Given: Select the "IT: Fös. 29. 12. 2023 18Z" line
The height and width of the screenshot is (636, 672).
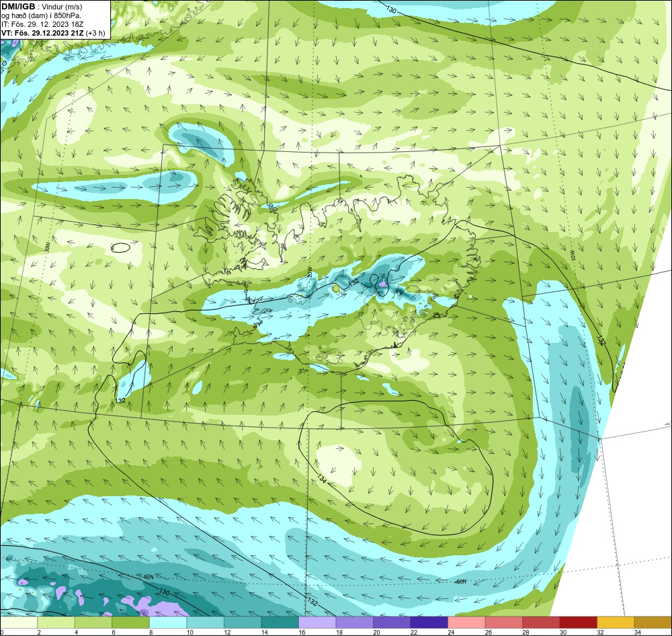Looking at the screenshot, I should pyautogui.click(x=42, y=24).
